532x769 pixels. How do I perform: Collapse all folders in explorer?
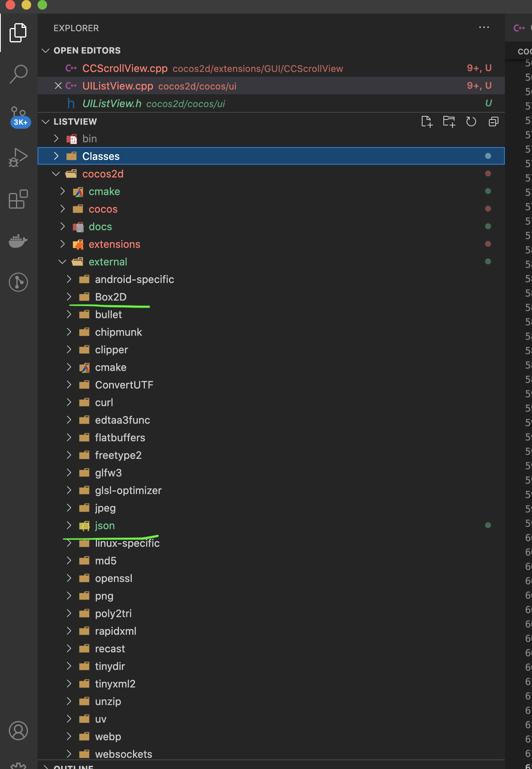tap(494, 122)
